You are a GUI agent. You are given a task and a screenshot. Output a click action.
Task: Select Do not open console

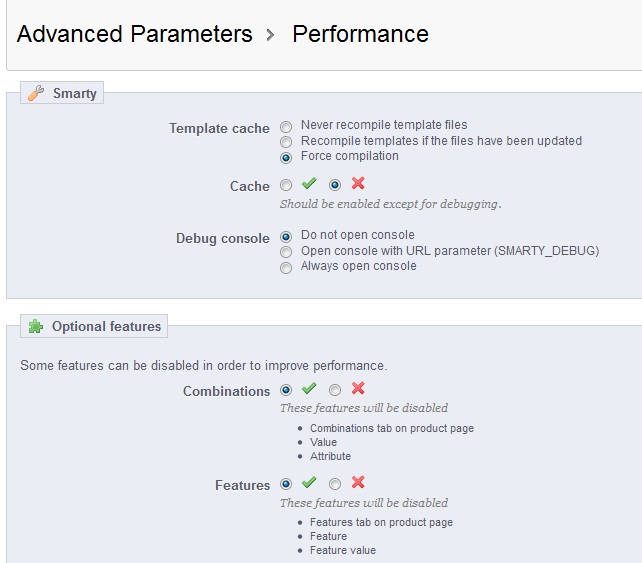point(286,237)
